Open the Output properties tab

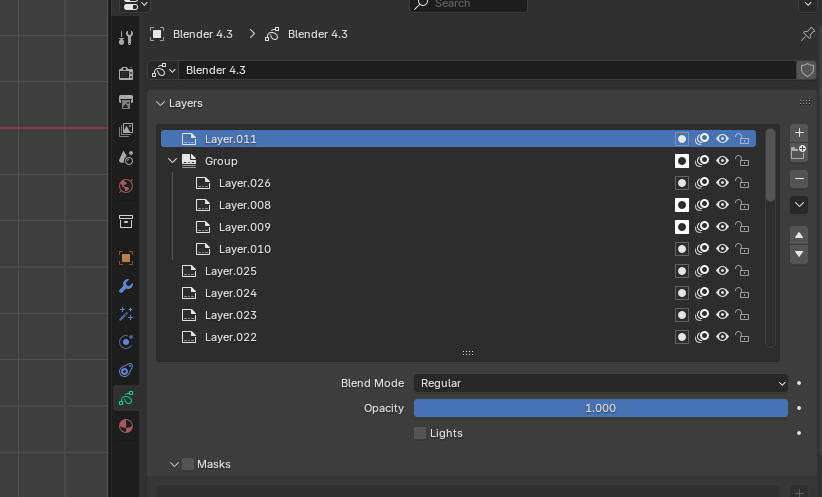pyautogui.click(x=126, y=101)
